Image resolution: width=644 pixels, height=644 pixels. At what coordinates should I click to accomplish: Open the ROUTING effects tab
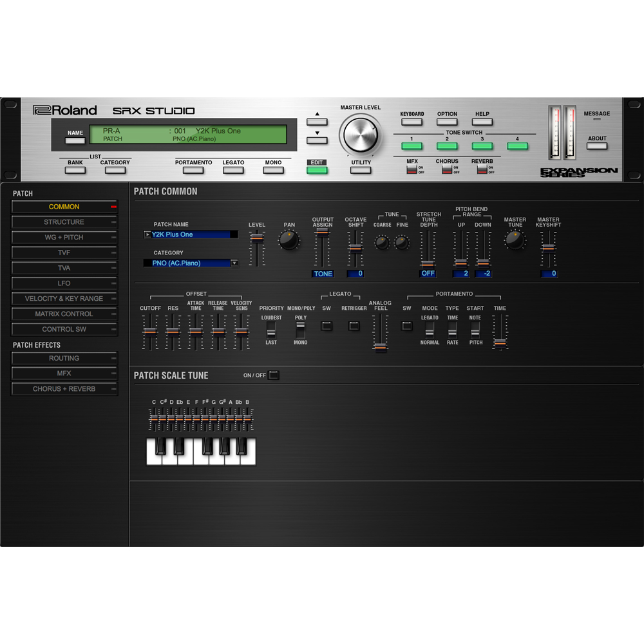tap(64, 358)
